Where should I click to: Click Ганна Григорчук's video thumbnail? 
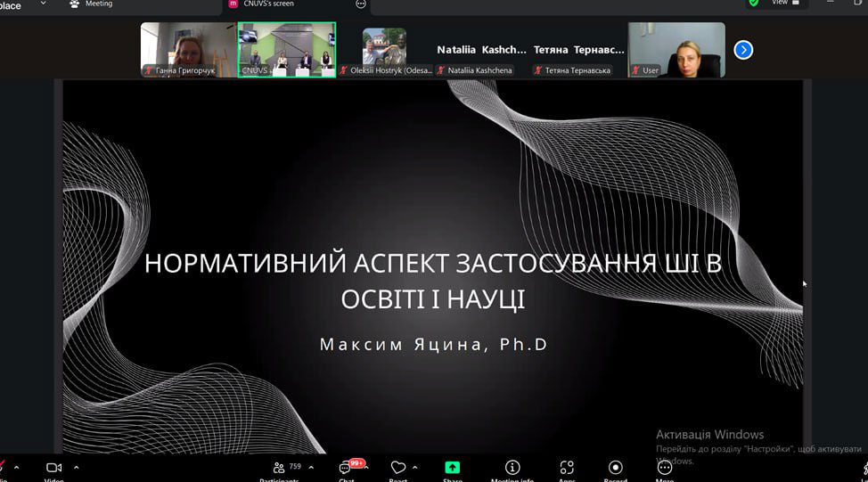coord(188,50)
